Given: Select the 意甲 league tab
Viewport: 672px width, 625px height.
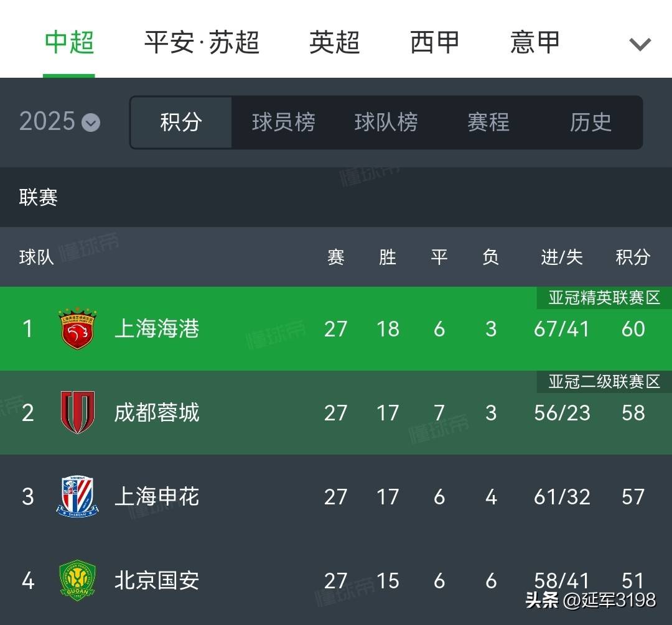Looking at the screenshot, I should click(x=534, y=42).
